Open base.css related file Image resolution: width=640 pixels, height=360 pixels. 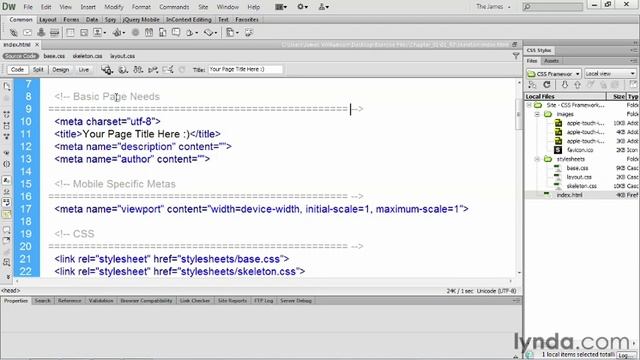pos(54,56)
